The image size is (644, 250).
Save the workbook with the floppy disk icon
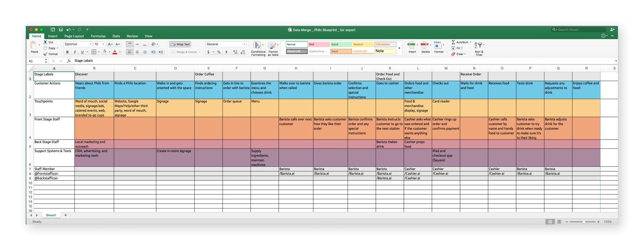pyautogui.click(x=60, y=30)
